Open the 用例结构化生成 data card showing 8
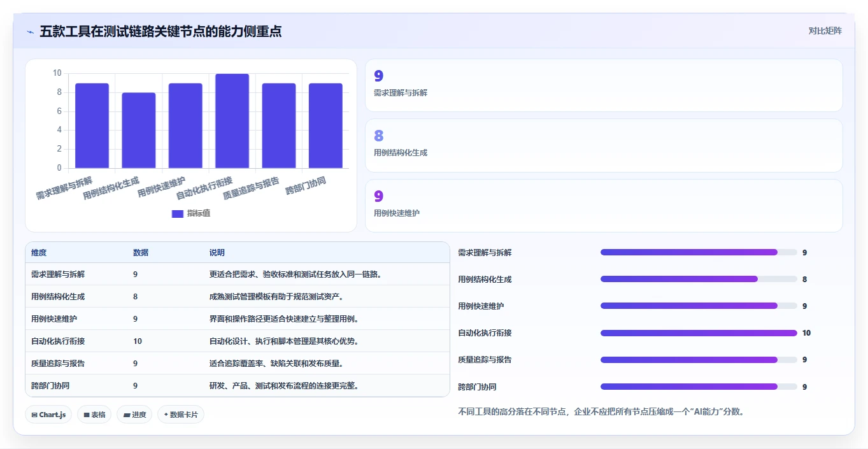Viewport: 868px width, 449px height. coord(604,145)
